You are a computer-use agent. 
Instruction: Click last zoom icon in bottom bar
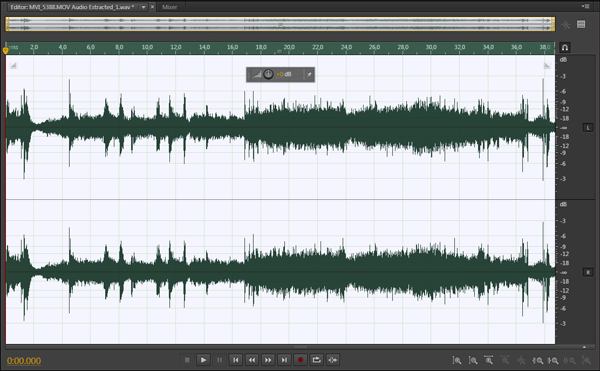click(x=586, y=360)
